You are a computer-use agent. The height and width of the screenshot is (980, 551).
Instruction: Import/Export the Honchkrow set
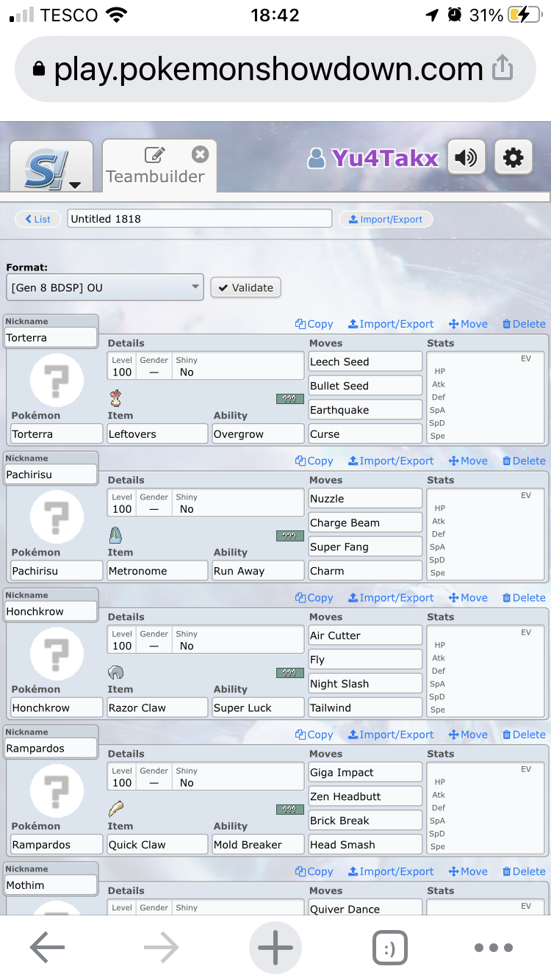[391, 598]
